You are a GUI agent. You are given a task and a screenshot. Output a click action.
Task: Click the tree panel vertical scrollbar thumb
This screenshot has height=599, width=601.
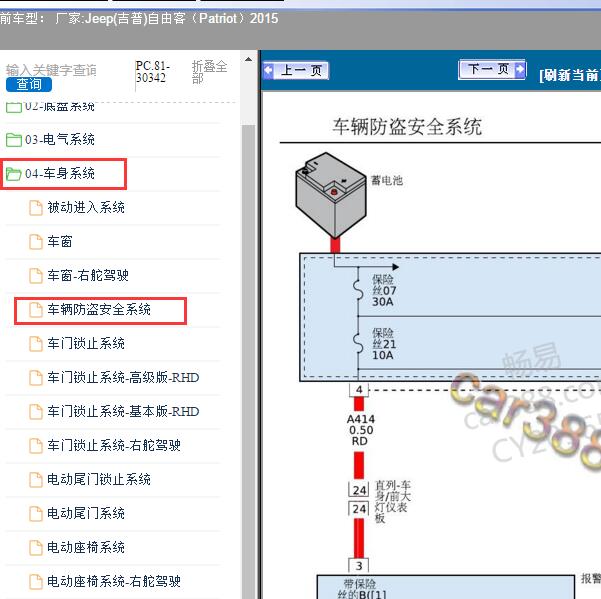(248, 360)
